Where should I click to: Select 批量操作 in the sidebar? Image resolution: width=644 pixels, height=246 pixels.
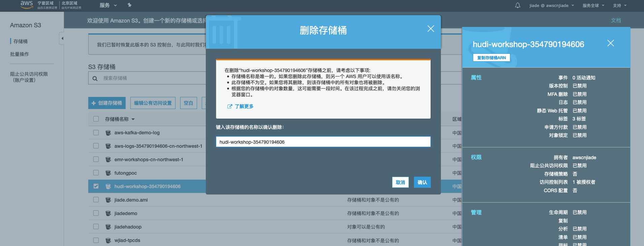point(20,54)
